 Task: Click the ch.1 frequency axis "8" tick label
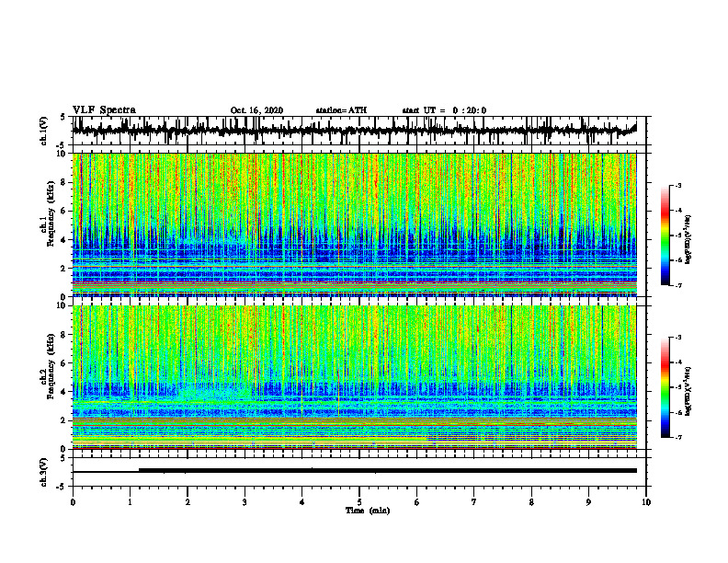(63, 182)
